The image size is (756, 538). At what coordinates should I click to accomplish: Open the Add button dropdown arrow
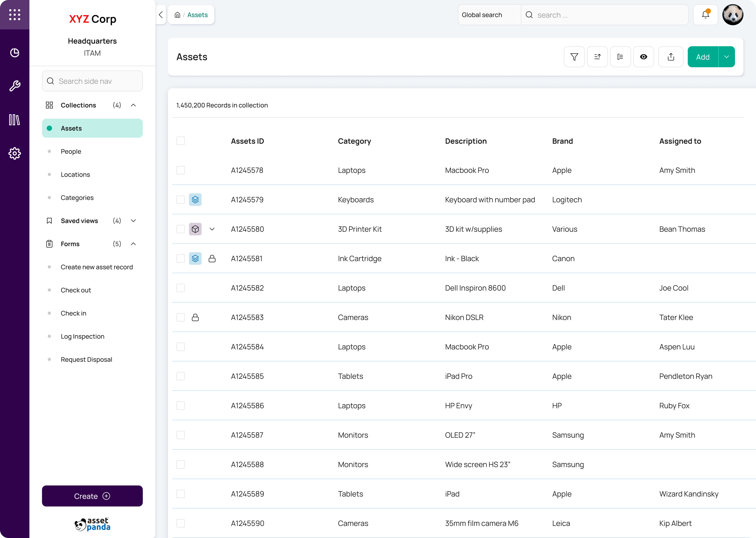[727, 57]
